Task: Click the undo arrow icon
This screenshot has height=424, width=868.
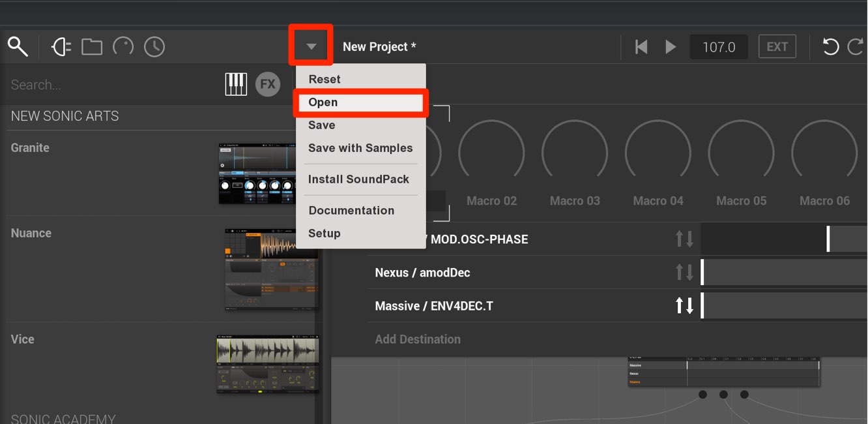Action: tap(830, 46)
